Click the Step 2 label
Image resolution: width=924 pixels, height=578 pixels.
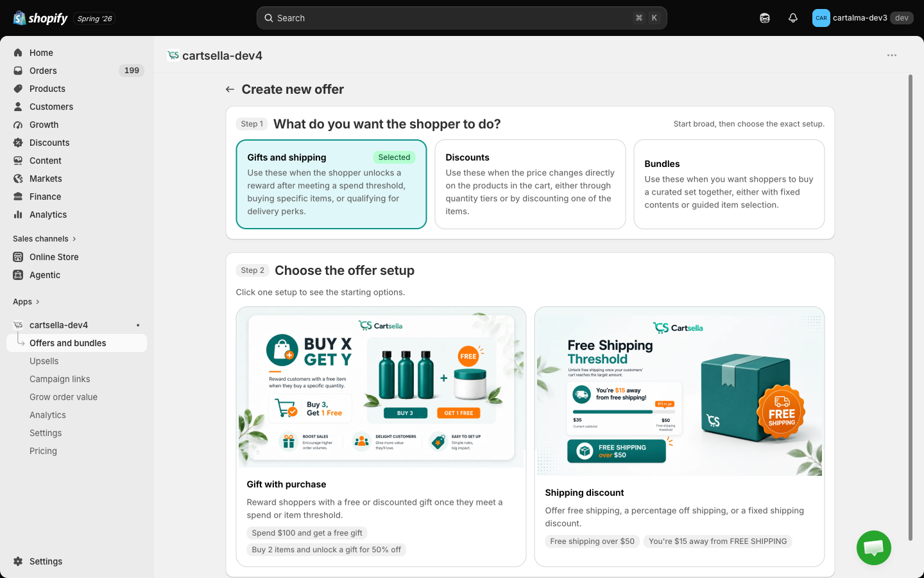[x=253, y=270]
